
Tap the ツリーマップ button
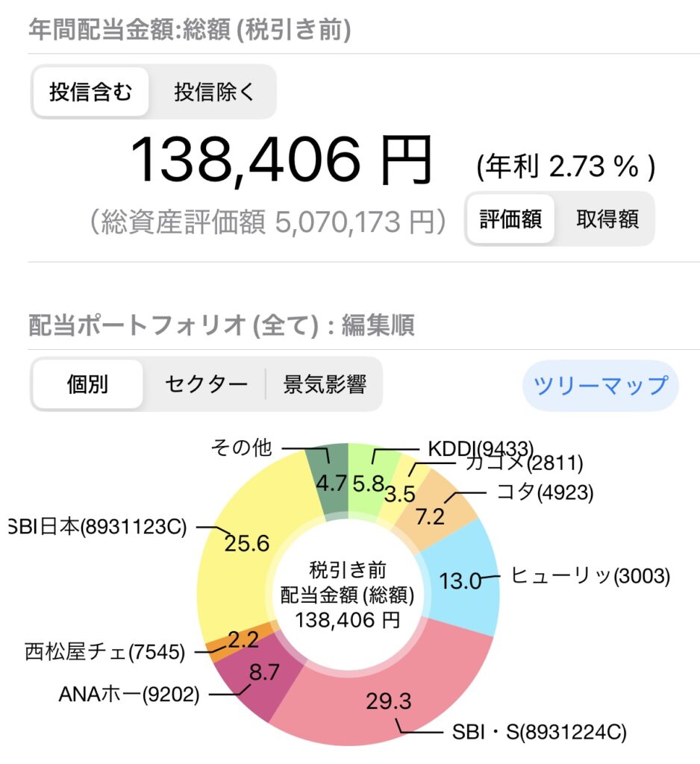click(x=601, y=386)
